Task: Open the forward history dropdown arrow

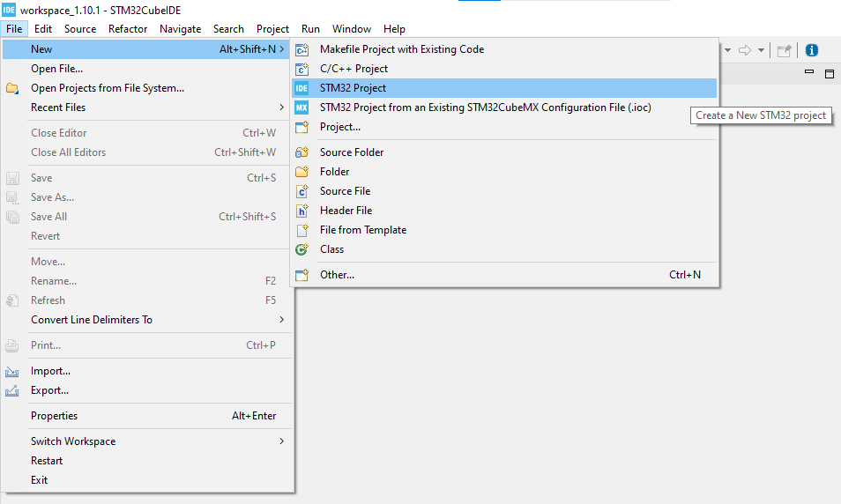Action: [761, 50]
